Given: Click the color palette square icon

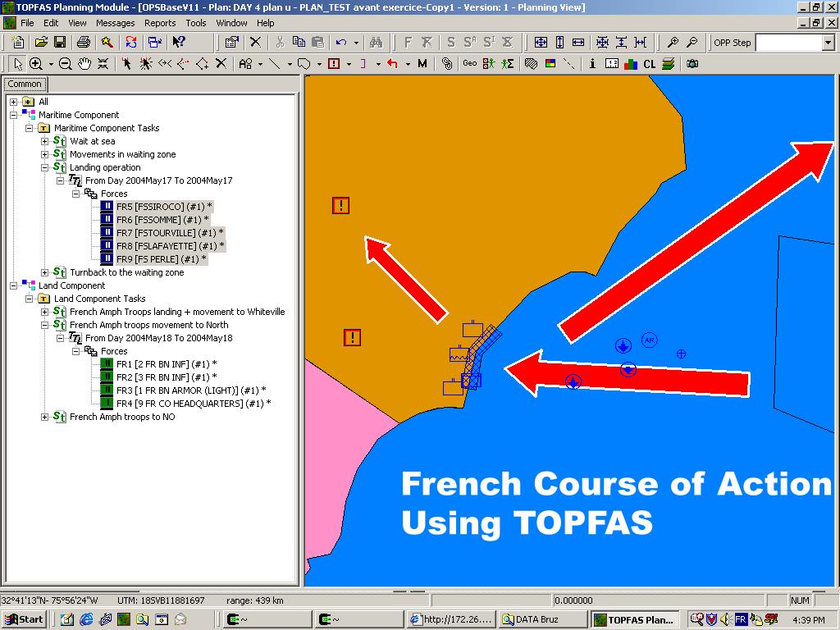Looking at the screenshot, I should pos(550,64).
